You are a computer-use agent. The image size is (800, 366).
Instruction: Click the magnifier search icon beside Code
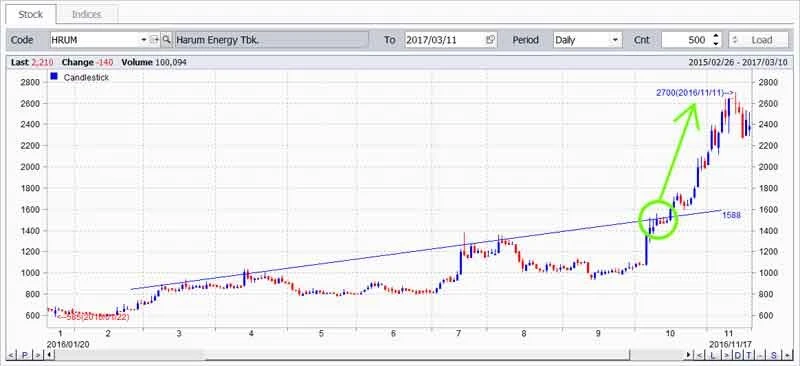pyautogui.click(x=166, y=39)
